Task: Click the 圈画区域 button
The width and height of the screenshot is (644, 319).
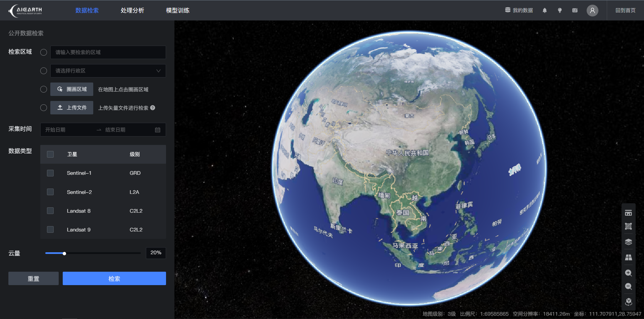Action: point(72,89)
